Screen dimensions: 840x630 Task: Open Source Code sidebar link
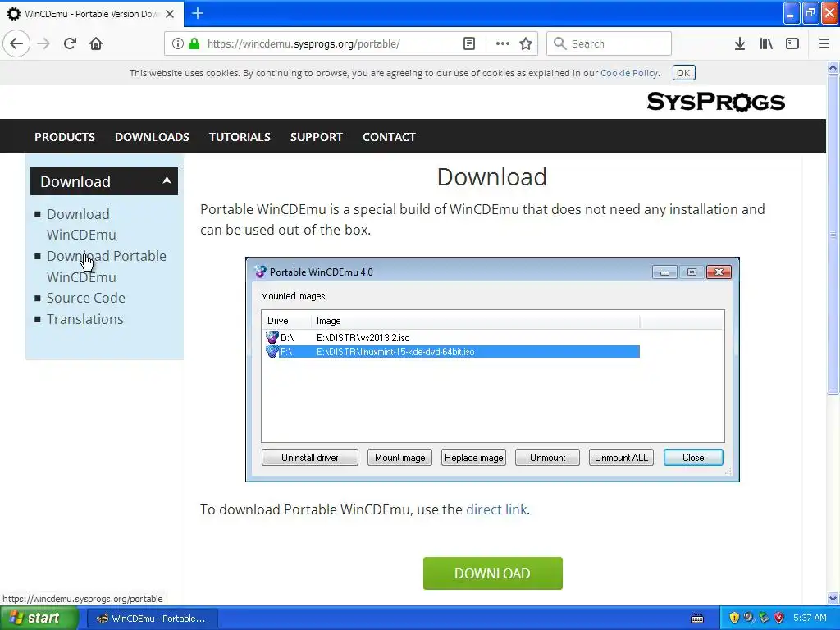85,298
